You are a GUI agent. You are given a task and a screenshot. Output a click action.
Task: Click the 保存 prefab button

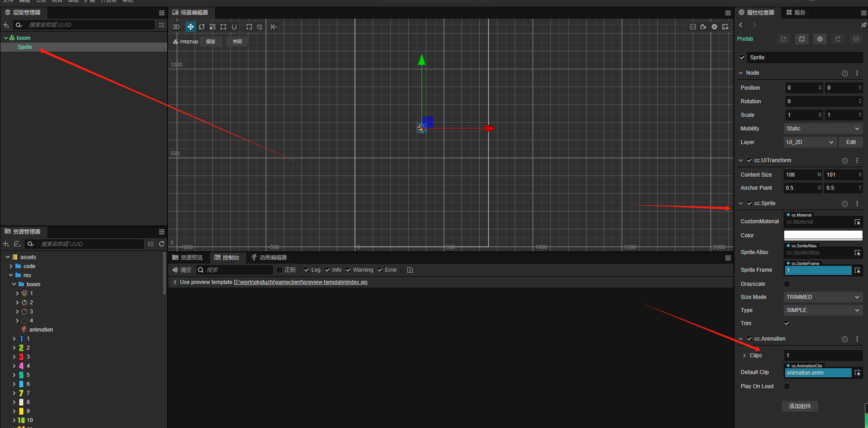(211, 42)
